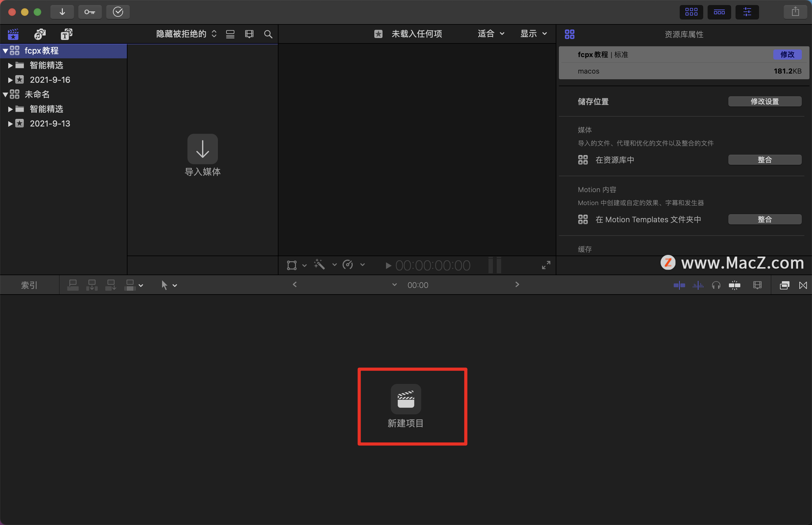
Task: Click the 索引 timeline index button
Action: click(x=29, y=285)
